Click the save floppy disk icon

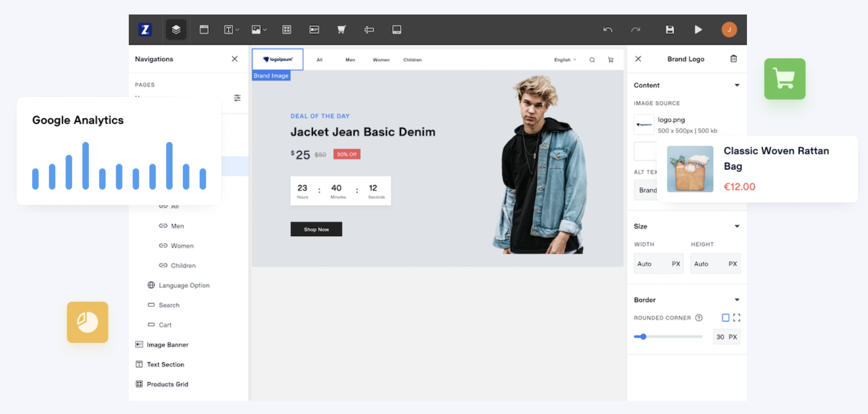pos(670,30)
